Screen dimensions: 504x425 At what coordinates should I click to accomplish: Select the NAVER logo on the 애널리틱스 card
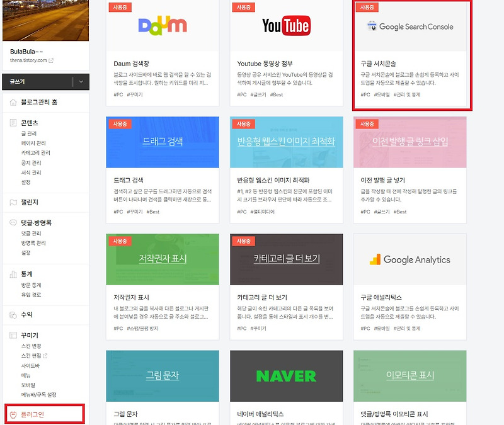click(x=285, y=376)
